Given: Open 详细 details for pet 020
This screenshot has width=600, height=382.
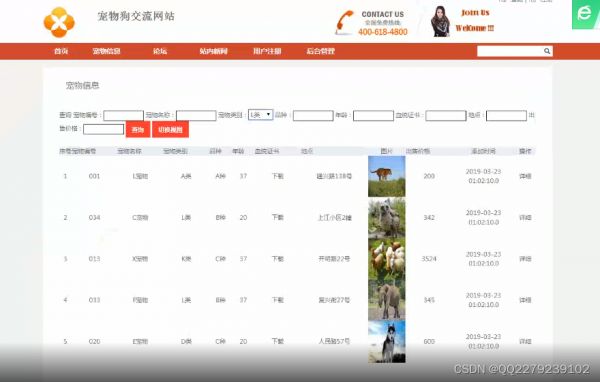Looking at the screenshot, I should pyautogui.click(x=525, y=341).
